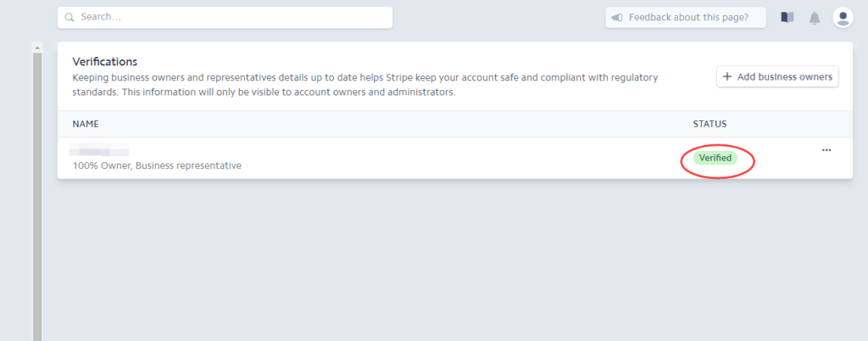Click the left vertical scrollbar thumb

pyautogui.click(x=37, y=197)
